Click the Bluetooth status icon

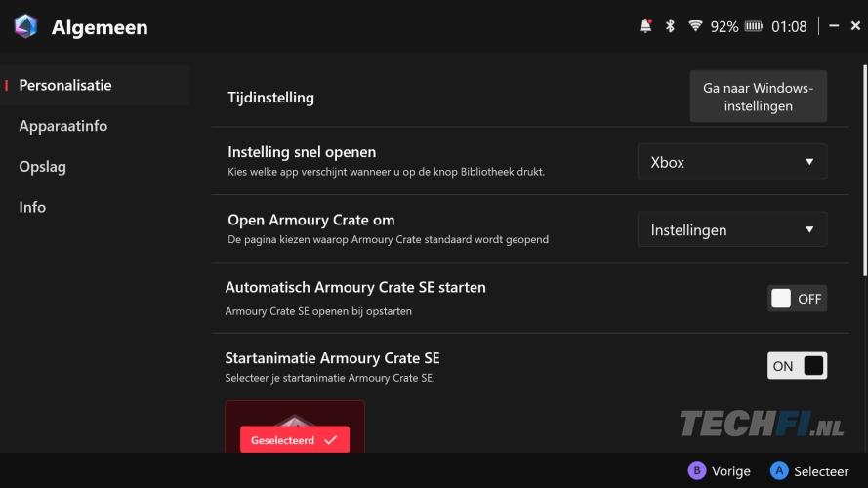tap(670, 26)
